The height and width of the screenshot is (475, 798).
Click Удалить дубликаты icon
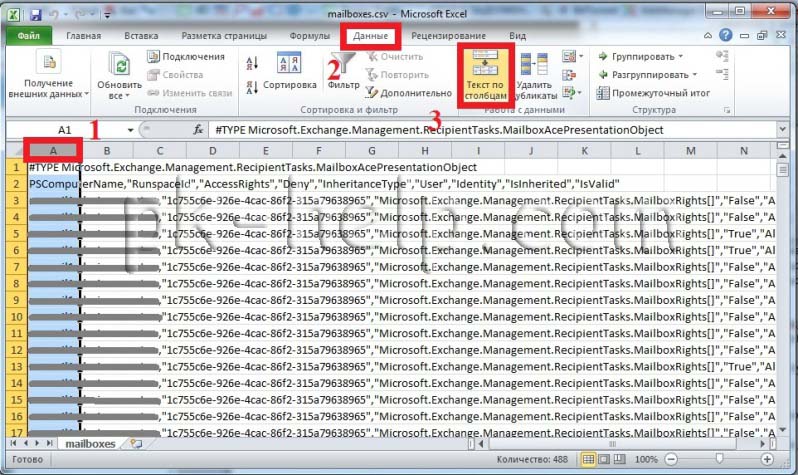(x=535, y=65)
